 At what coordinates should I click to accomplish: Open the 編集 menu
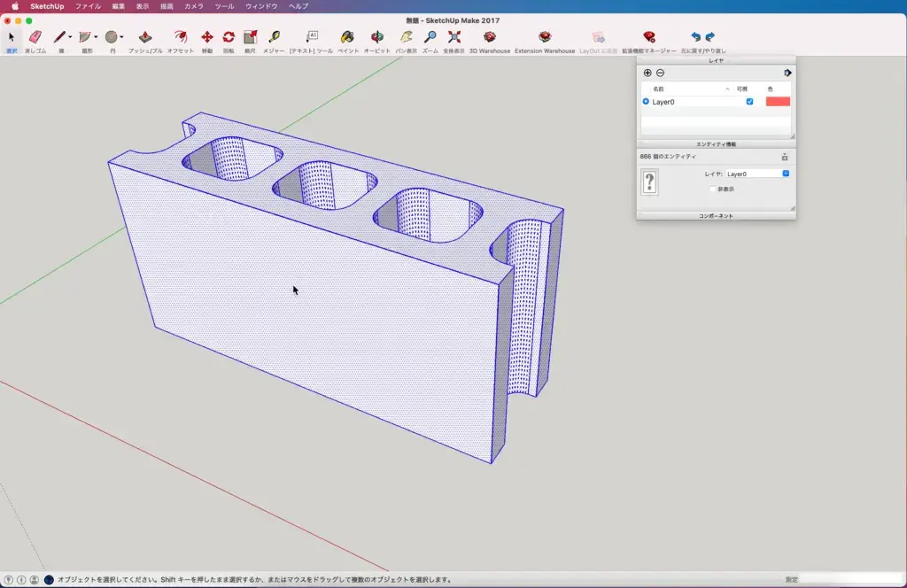[118, 6]
